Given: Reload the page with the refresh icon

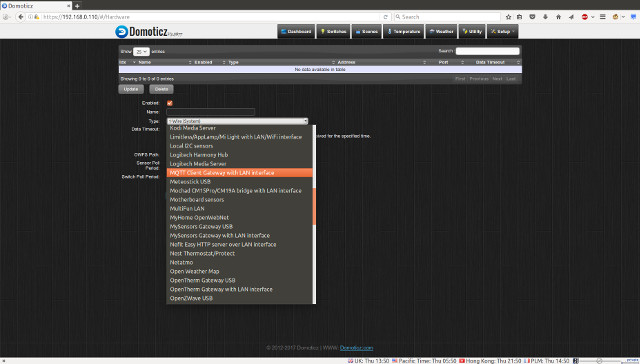Looking at the screenshot, I should 385,17.
